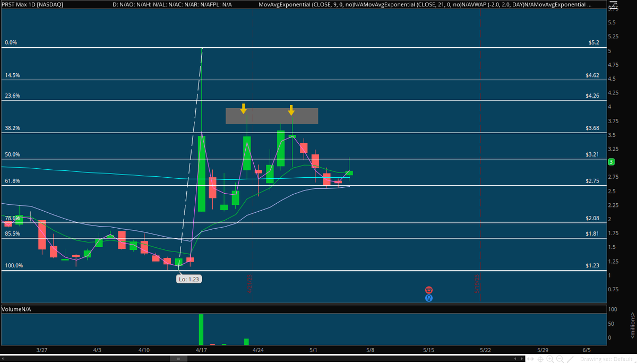This screenshot has height=364, width=637.
Task: Select the pencil drawing tool in bottom toolbar
Action: [570, 359]
